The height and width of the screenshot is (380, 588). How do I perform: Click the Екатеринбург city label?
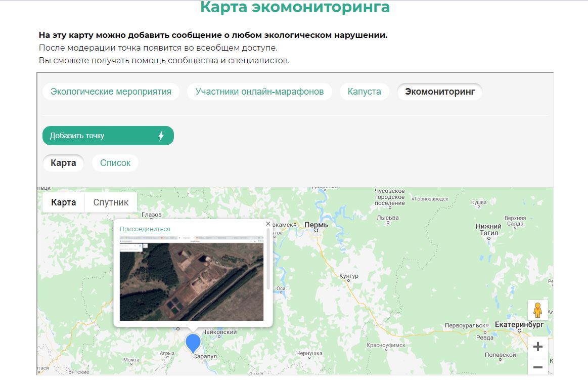(519, 324)
